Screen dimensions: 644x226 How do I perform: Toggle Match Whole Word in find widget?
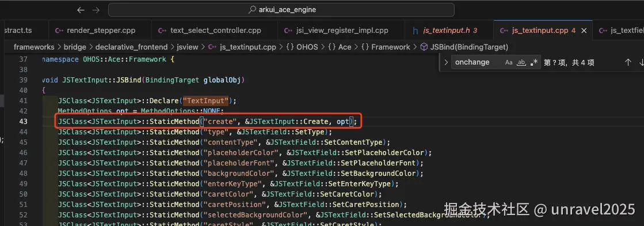(x=521, y=63)
